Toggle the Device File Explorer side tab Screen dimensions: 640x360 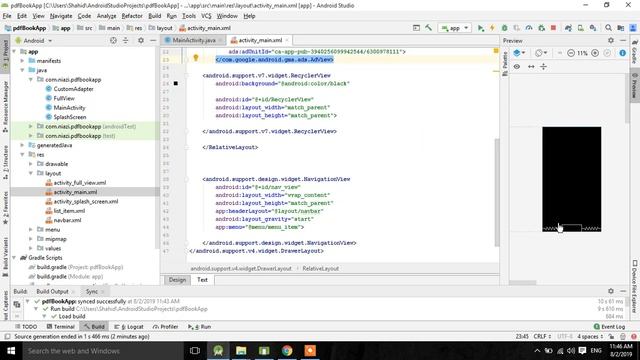click(x=635, y=286)
